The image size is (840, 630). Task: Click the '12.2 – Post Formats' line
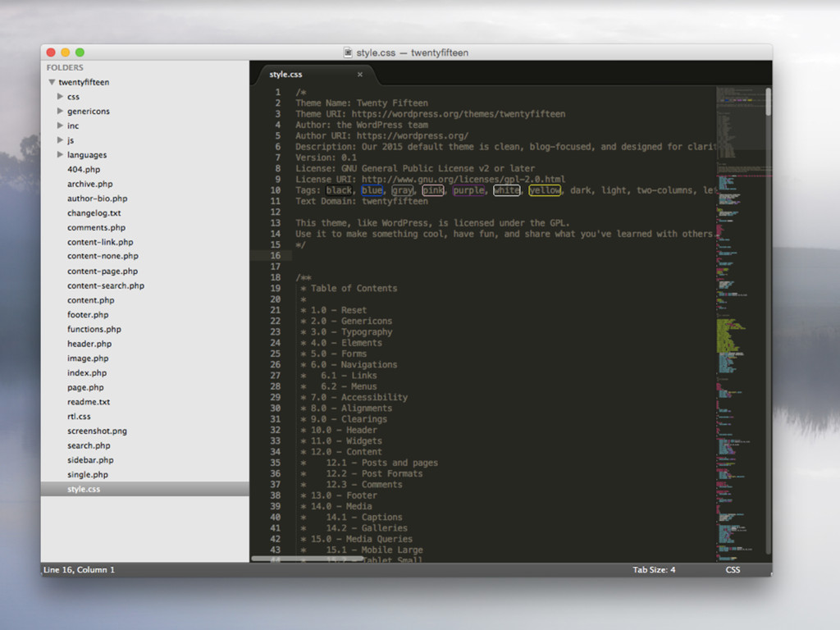pyautogui.click(x=374, y=473)
